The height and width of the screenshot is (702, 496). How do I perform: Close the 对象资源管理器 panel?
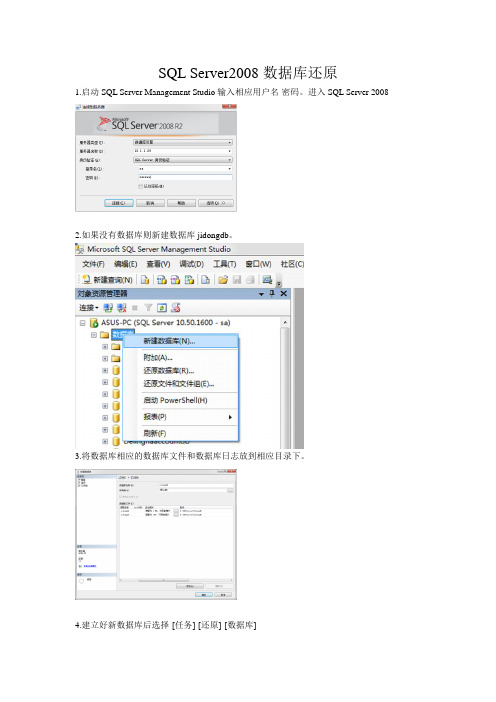(x=283, y=293)
